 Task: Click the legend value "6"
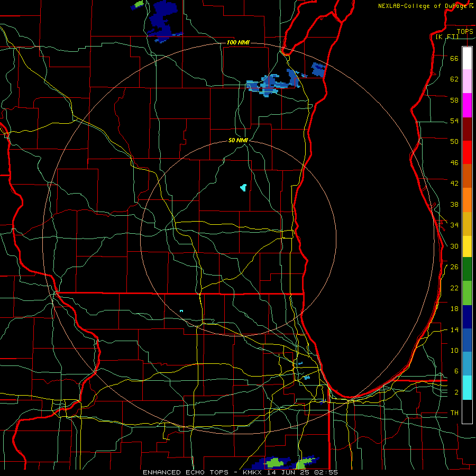[x=456, y=371]
